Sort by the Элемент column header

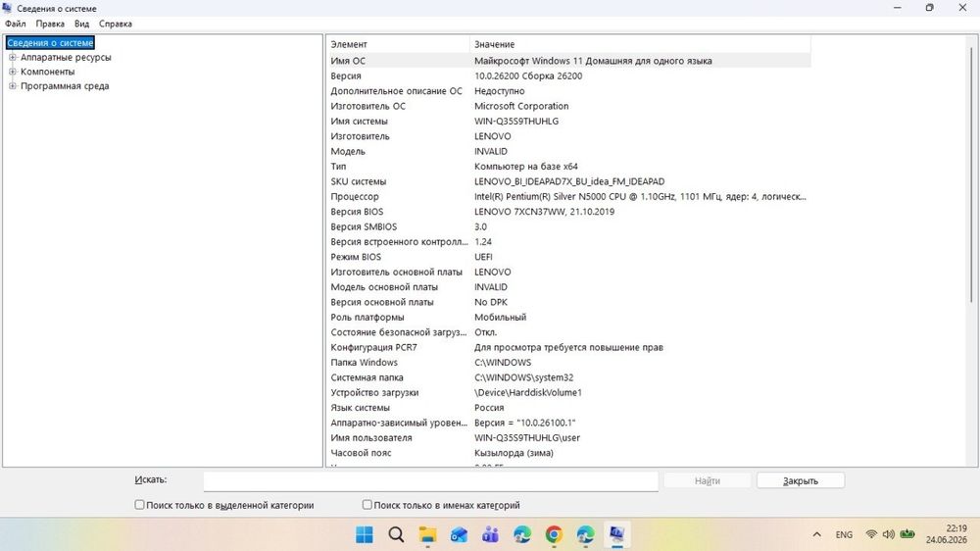(x=398, y=44)
